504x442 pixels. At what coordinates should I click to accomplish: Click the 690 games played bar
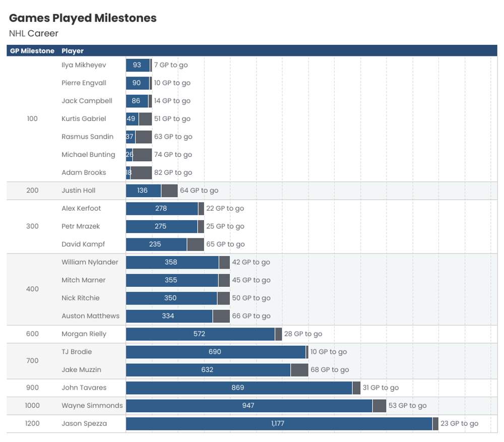point(216,352)
